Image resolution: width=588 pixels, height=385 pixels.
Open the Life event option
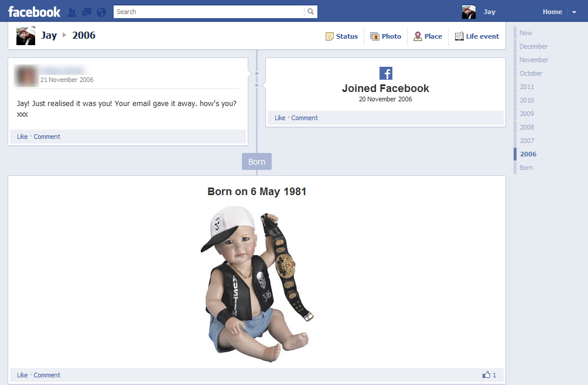pos(477,36)
